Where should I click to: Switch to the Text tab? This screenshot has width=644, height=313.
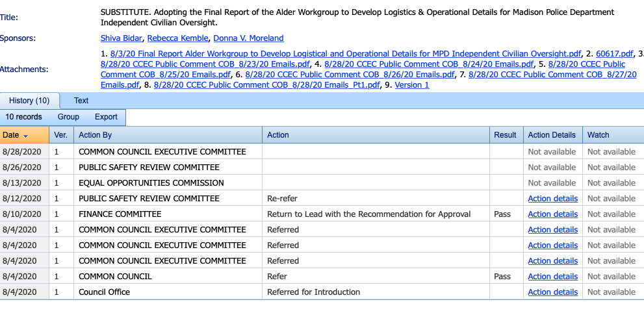point(81,101)
